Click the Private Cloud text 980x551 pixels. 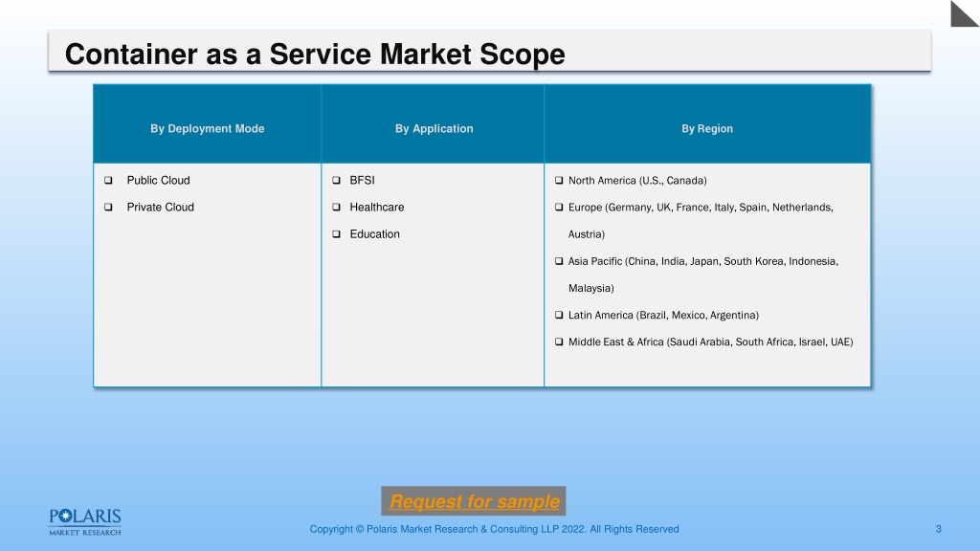160,207
